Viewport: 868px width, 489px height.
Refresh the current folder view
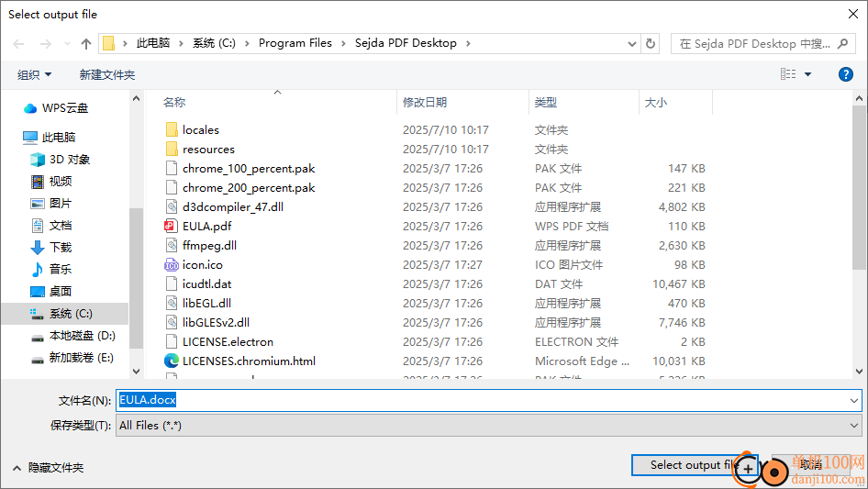pyautogui.click(x=651, y=43)
